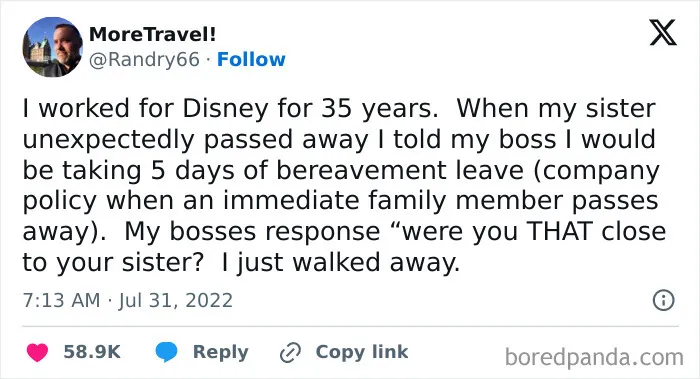Click the capitalized word THAT in the tweet
Screen dimensions: 700x379
[x=560, y=231]
